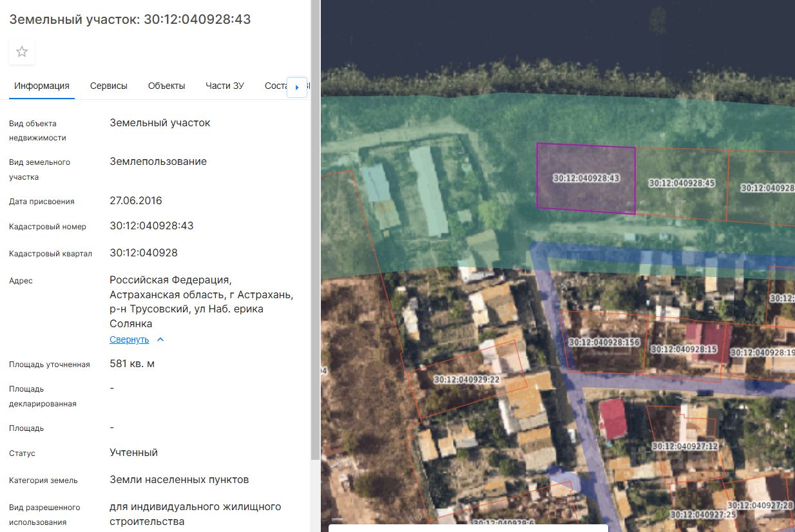The image size is (795, 532).
Task: Click the Кадастровый квартал label
Action: [50, 254]
